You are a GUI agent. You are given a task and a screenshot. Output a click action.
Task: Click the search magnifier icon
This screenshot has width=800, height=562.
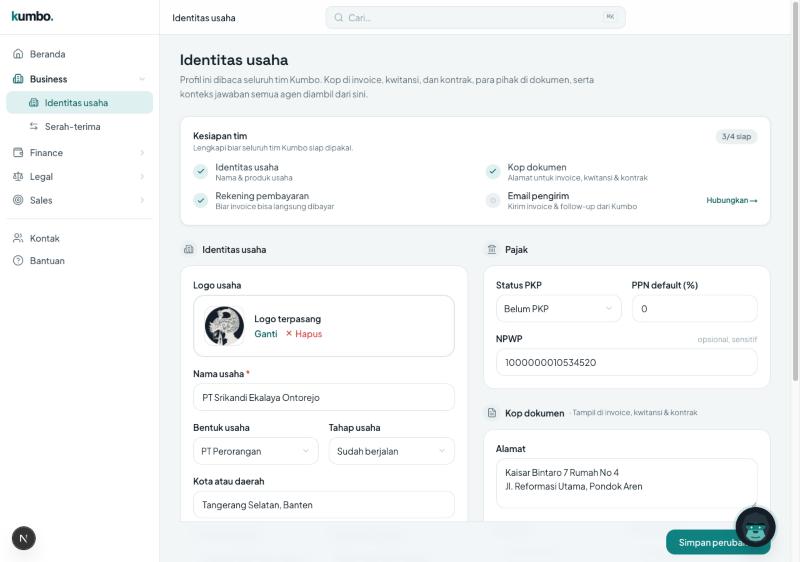[338, 18]
